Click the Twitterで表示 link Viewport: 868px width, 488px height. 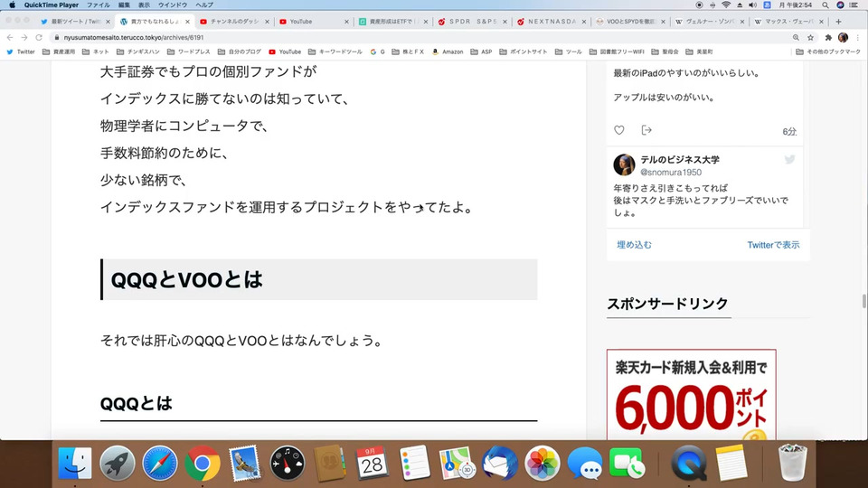tap(773, 245)
